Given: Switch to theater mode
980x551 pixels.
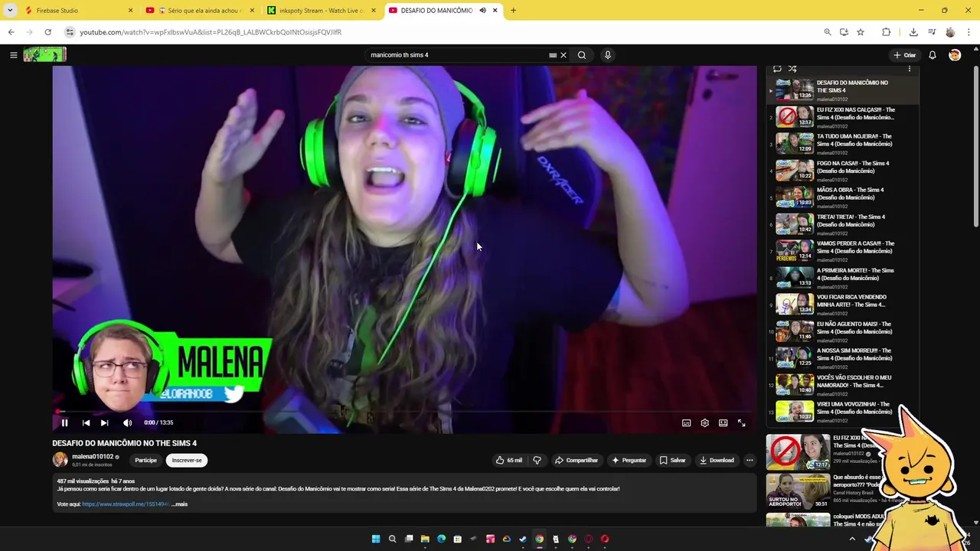Looking at the screenshot, I should pos(724,422).
